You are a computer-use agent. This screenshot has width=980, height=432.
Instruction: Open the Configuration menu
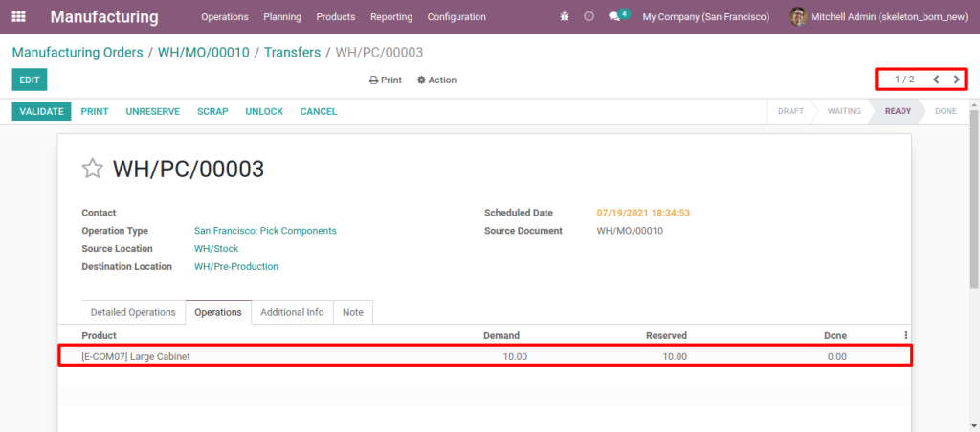point(456,17)
